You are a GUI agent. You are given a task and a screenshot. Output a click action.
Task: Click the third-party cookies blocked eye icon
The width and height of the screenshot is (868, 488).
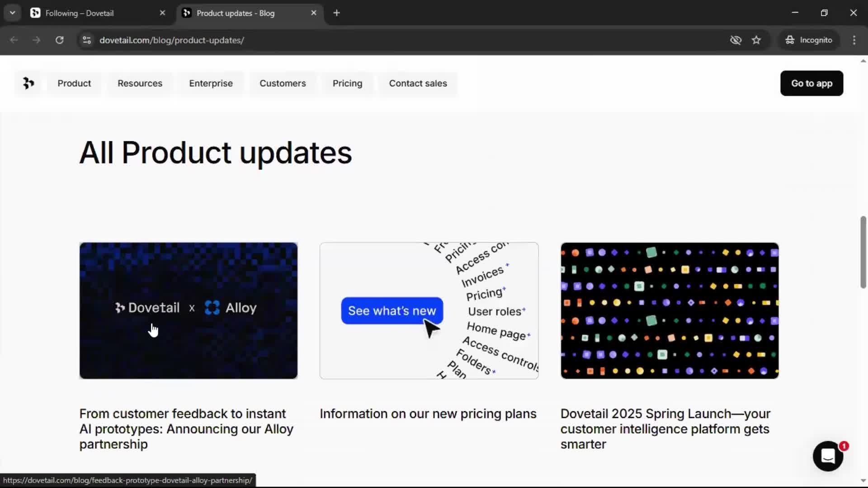[x=736, y=40]
